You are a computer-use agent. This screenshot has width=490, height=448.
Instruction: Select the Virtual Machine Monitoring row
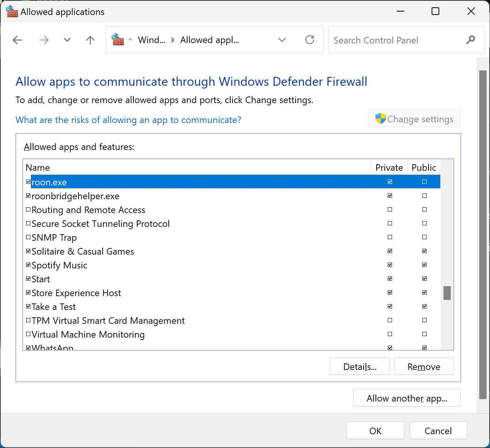point(232,335)
